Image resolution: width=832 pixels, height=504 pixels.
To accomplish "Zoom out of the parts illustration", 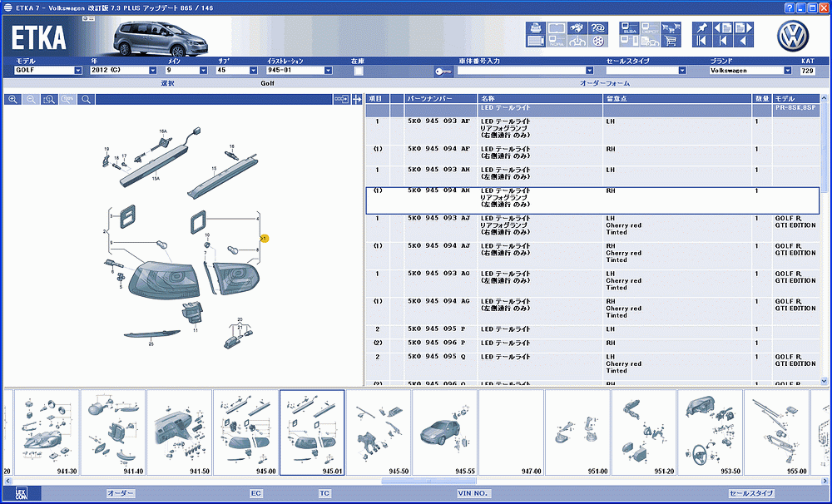I will pos(31,99).
